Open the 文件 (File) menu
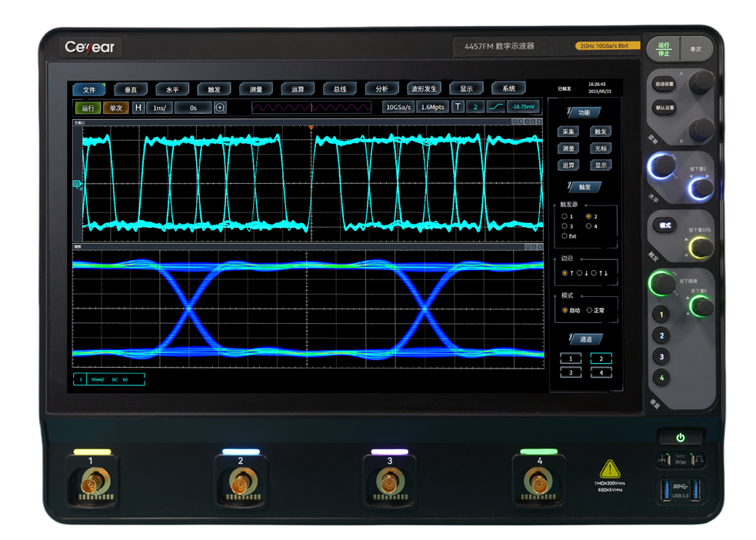The width and height of the screenshot is (756, 540). (89, 89)
